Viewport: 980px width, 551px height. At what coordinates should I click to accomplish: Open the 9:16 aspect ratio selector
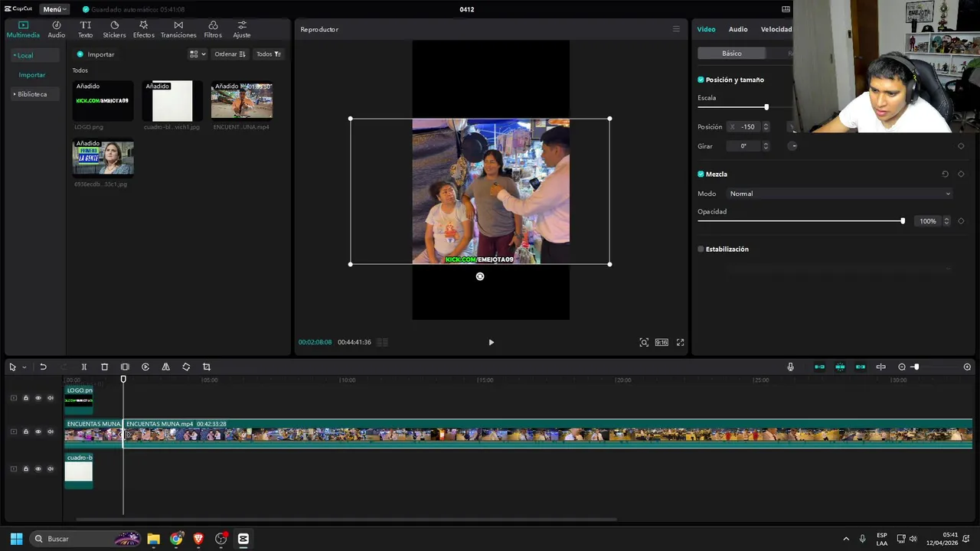661,342
